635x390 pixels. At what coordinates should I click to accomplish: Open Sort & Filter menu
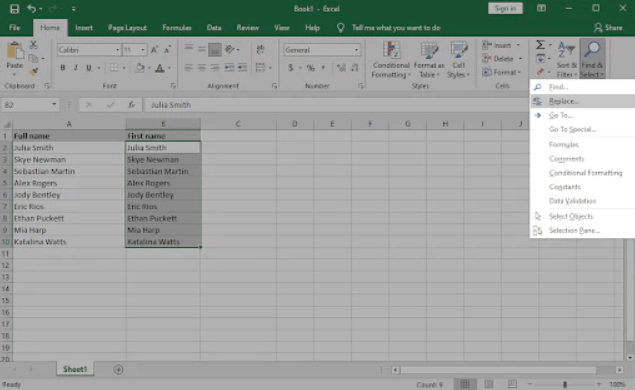(567, 60)
